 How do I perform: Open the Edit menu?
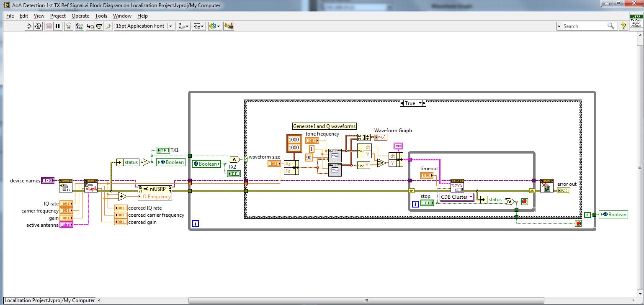tap(24, 16)
